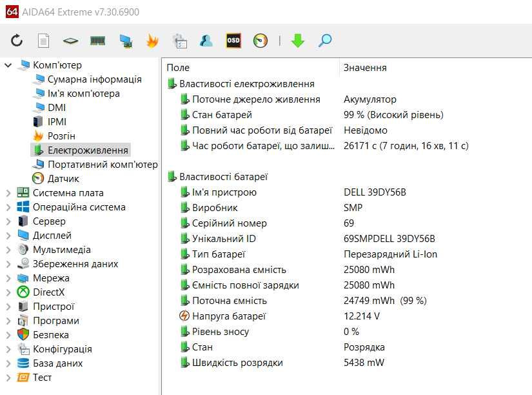The height and width of the screenshot is (395, 532).
Task: Expand the Операційна система node
Action: tap(8, 208)
